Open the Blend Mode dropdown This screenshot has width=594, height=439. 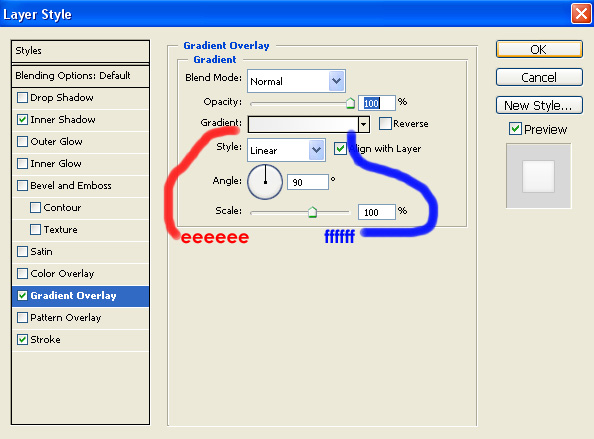pyautogui.click(x=296, y=81)
